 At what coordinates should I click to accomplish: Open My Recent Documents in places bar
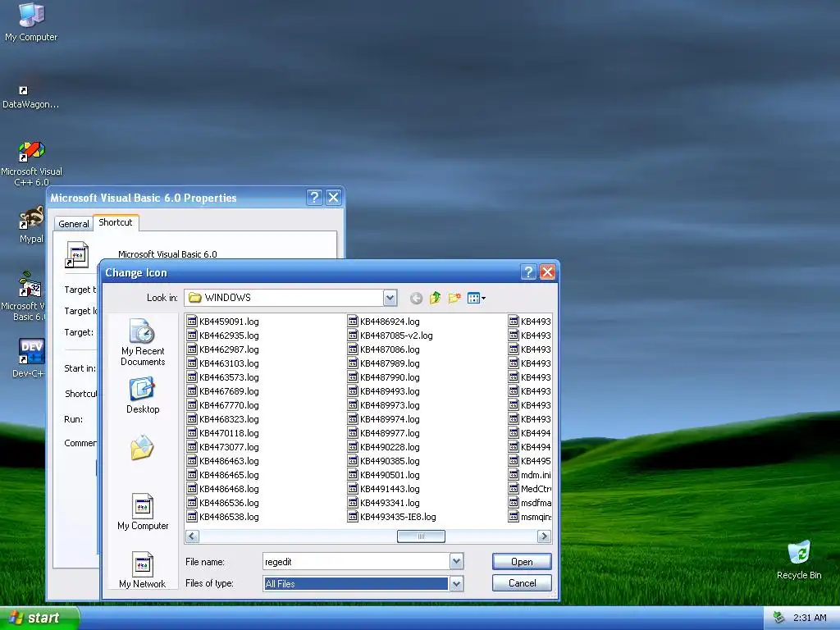[x=143, y=342]
